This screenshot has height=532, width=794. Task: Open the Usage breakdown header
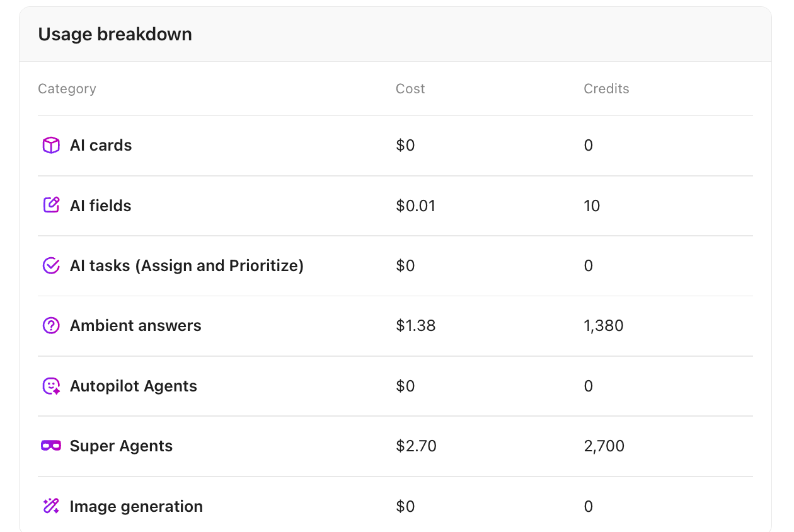(115, 34)
